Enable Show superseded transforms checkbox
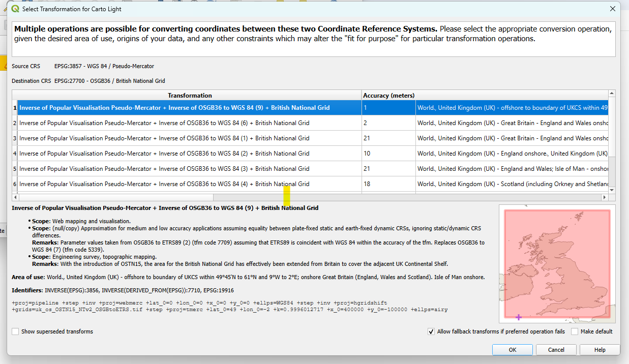Image resolution: width=629 pixels, height=364 pixels. coord(15,331)
